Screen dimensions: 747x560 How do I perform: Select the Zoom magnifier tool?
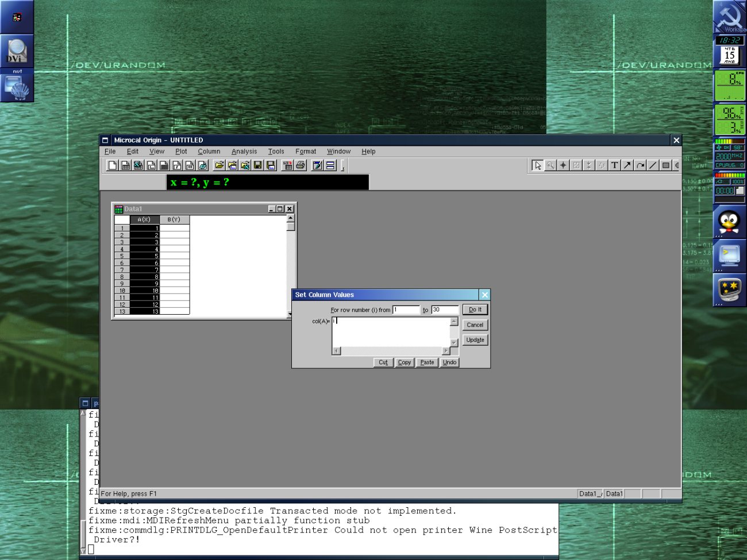[550, 165]
